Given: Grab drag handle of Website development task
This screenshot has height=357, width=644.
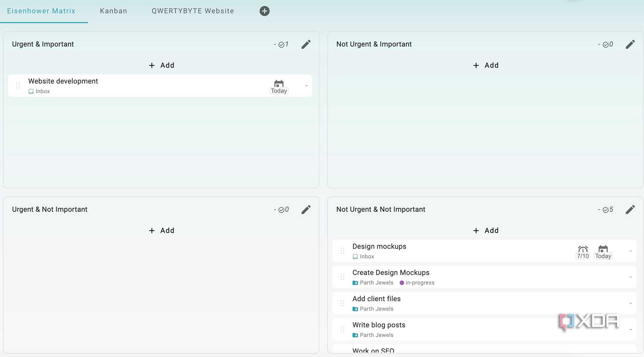Looking at the screenshot, I should [18, 85].
